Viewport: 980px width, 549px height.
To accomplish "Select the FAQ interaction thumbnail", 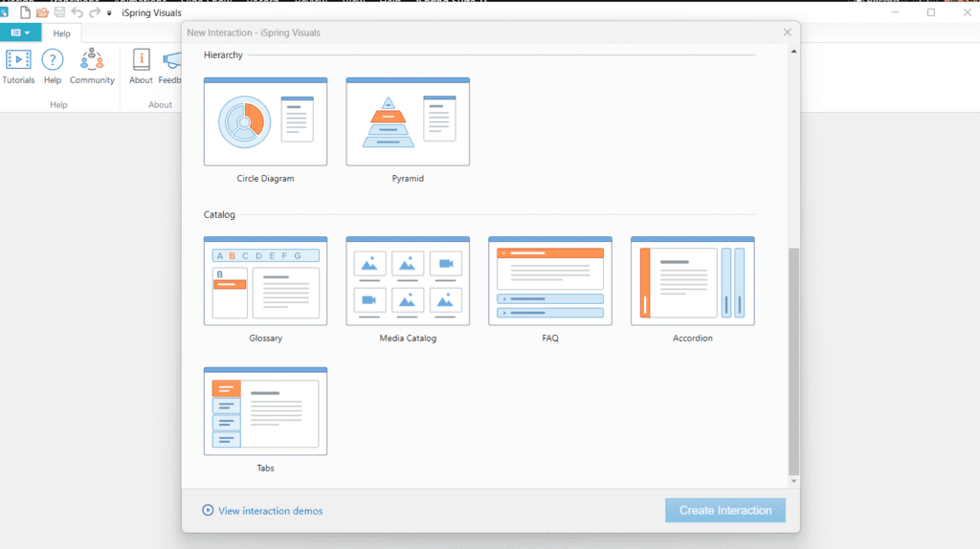I will click(550, 281).
